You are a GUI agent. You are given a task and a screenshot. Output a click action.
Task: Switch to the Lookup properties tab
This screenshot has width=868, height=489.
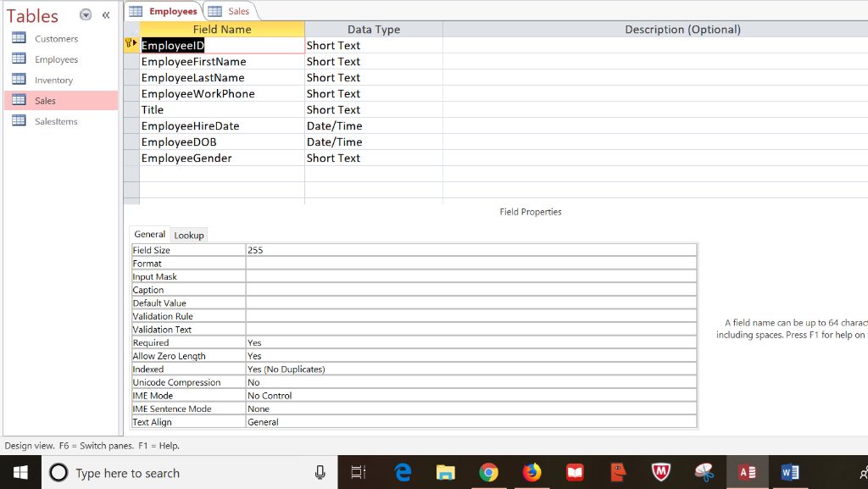pyautogui.click(x=188, y=235)
